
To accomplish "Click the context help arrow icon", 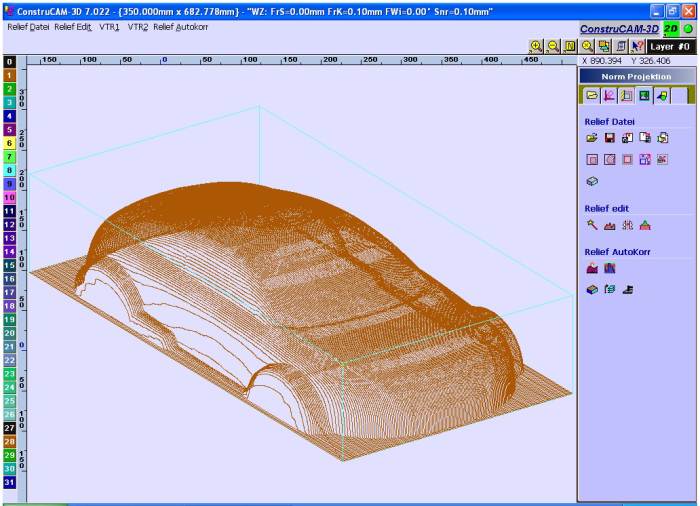I will [638, 46].
